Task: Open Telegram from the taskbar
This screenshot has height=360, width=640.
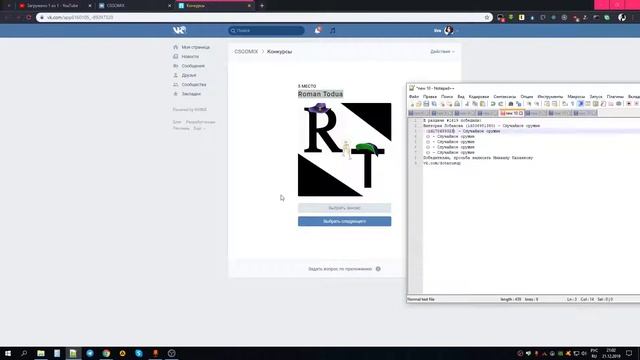Action: pyautogui.click(x=90, y=353)
